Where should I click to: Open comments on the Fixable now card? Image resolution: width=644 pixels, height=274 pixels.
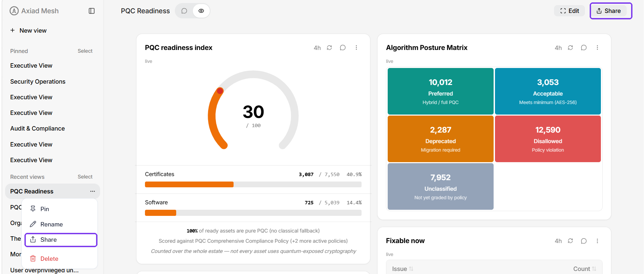tap(584, 241)
